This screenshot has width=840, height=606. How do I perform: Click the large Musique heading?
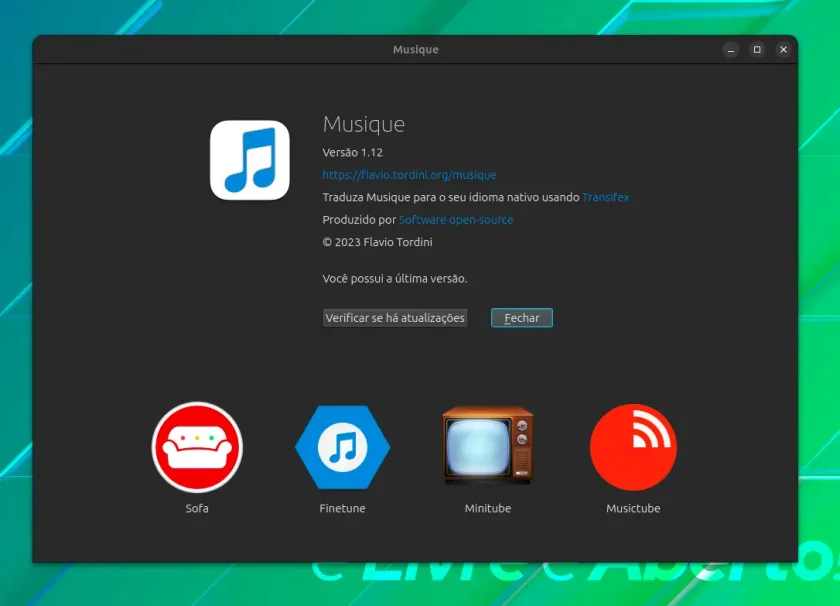(364, 124)
